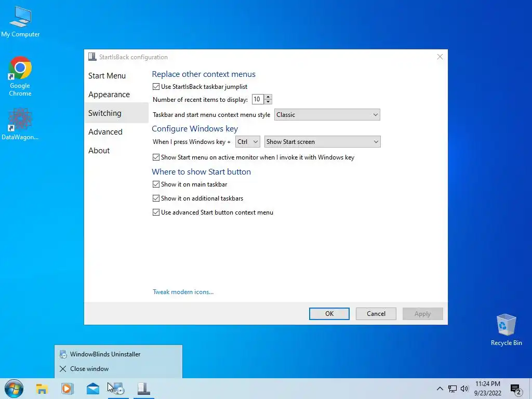
Task: Click the Windows Start orb button
Action: pos(14,389)
